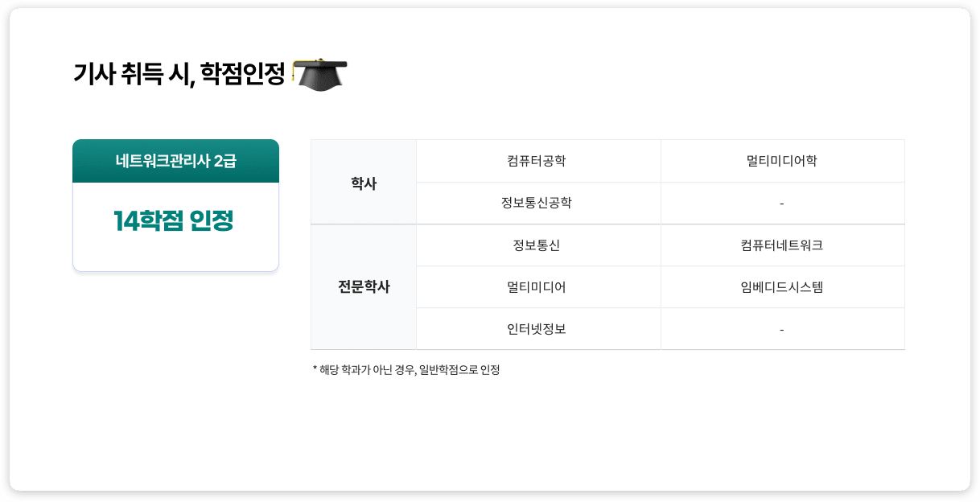The width and height of the screenshot is (980, 502).
Task: Click the 임베디드시스템 cell
Action: [x=781, y=287]
